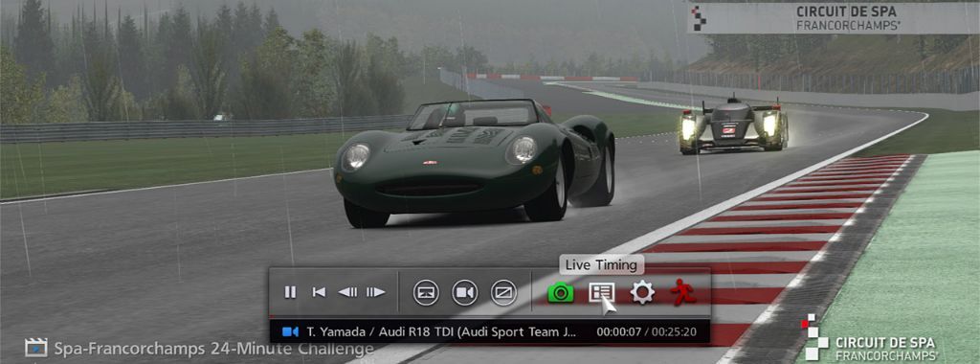Exit replay with red running-man icon
This screenshot has width=980, height=364.
pos(682,292)
